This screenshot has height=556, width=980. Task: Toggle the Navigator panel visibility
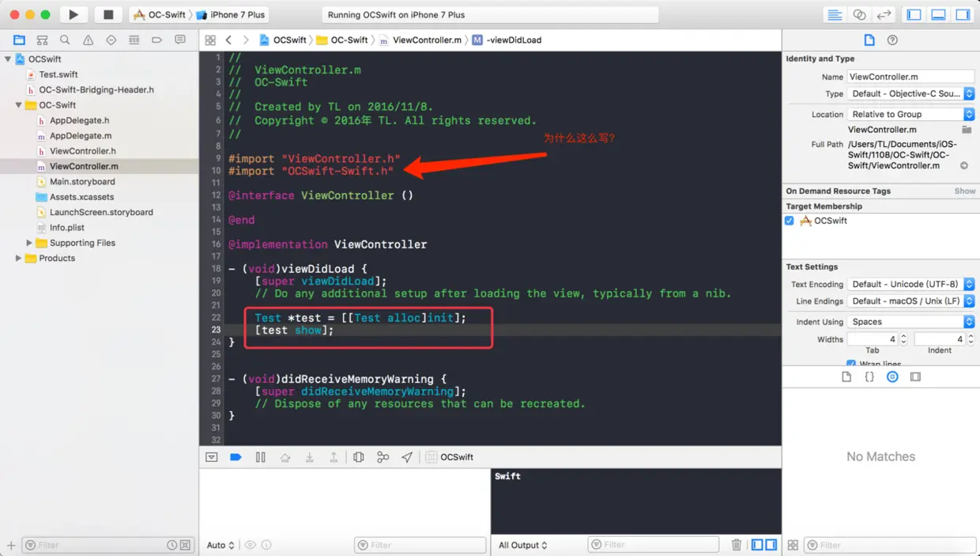point(914,15)
